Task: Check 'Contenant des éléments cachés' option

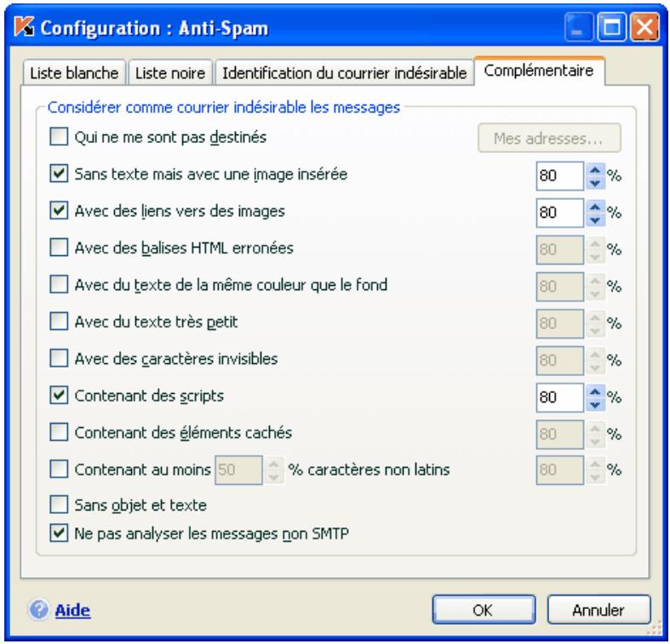Action: 60,431
